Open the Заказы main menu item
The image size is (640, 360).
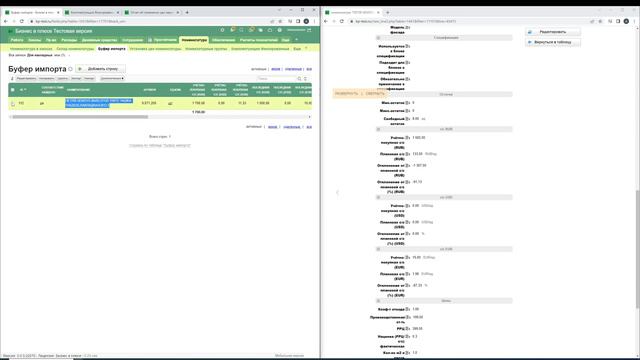34,40
